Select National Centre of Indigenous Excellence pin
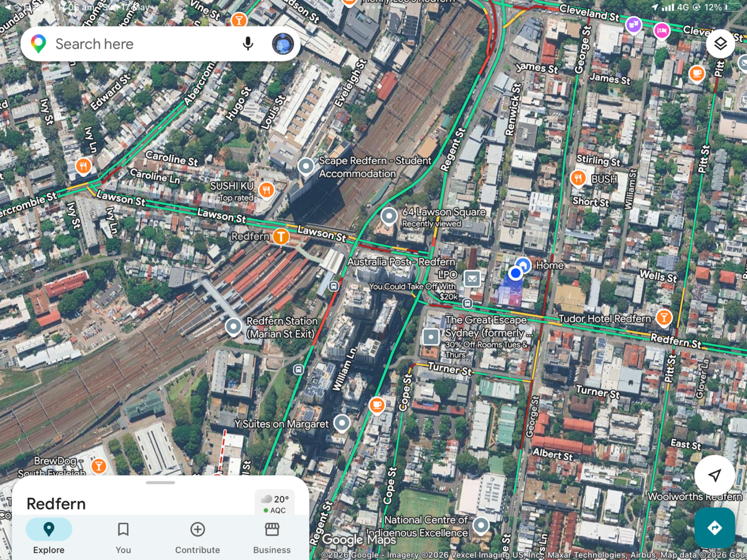The height and width of the screenshot is (560, 747). (481, 526)
